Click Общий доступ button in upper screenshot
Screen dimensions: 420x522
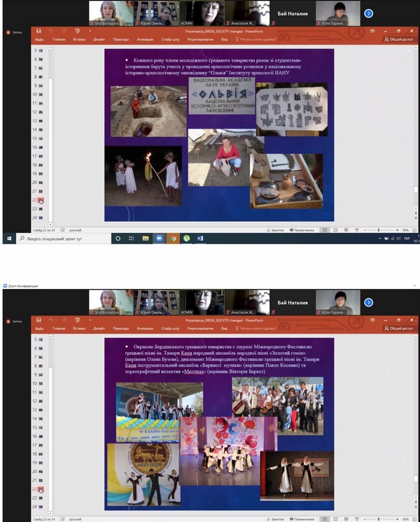point(398,39)
